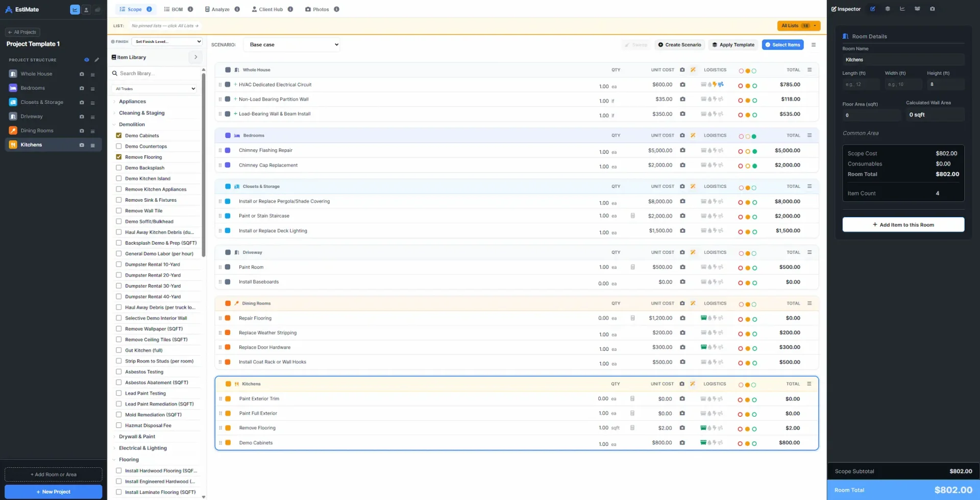
Task: Click the Scope tab info icon
Action: tap(149, 9)
